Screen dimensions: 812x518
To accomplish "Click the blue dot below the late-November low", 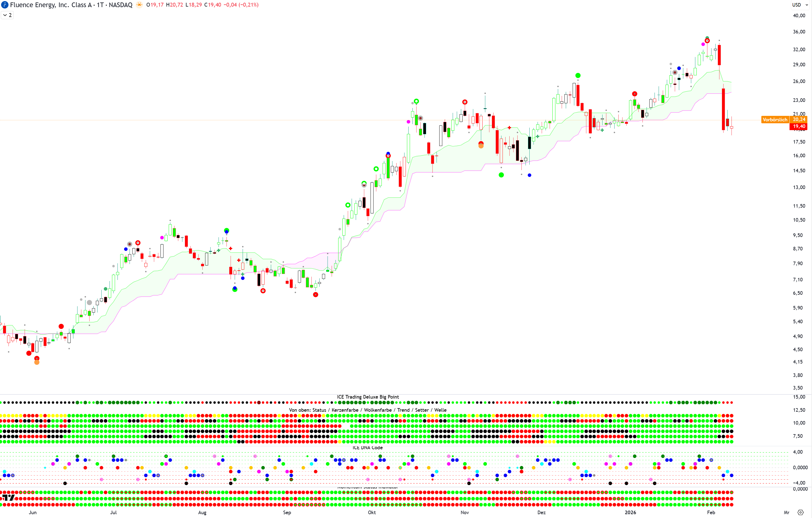I will 529,175.
